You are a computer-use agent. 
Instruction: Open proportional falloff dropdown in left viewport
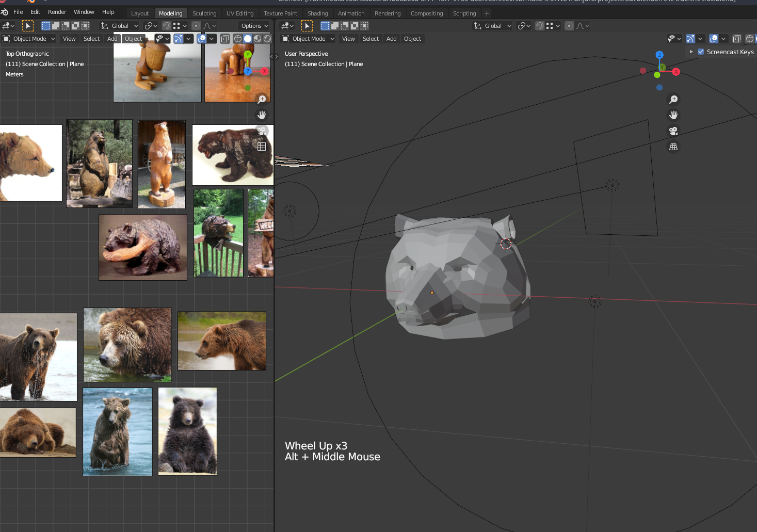(210, 26)
